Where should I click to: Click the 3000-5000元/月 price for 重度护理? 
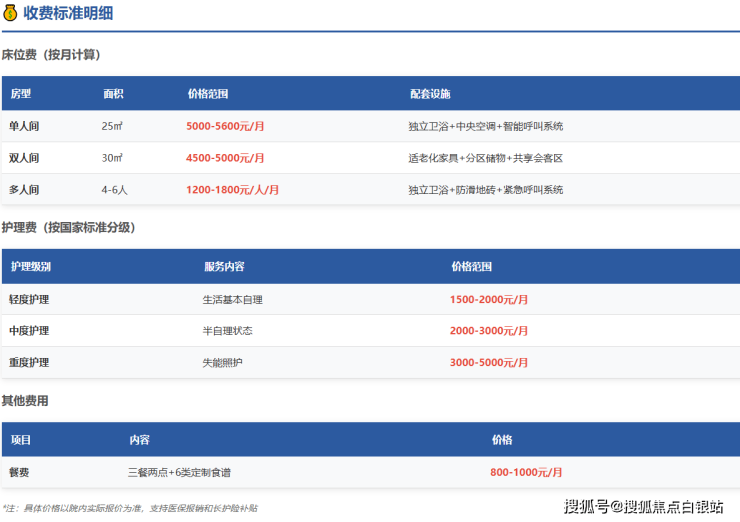pos(489,362)
